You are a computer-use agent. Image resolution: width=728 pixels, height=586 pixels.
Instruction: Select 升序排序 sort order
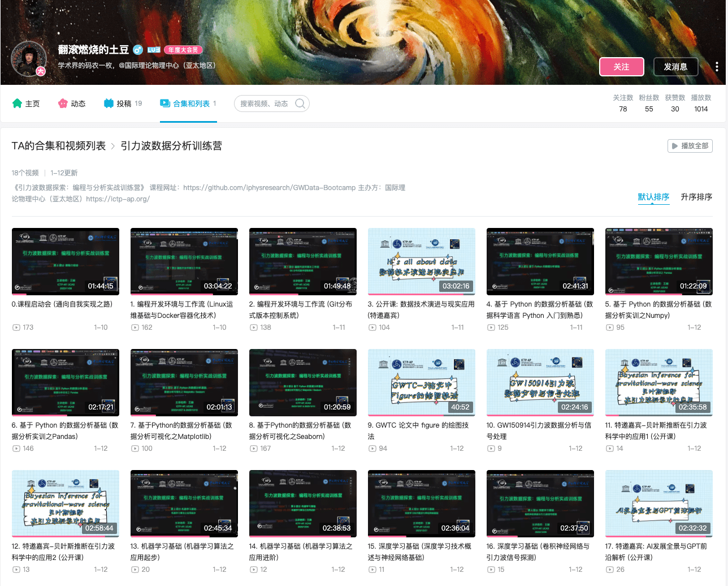coord(697,197)
